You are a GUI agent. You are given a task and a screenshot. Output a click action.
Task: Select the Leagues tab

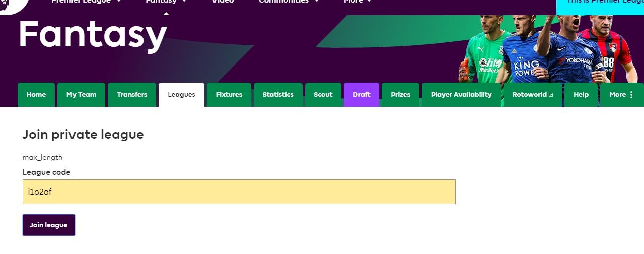coord(181,95)
